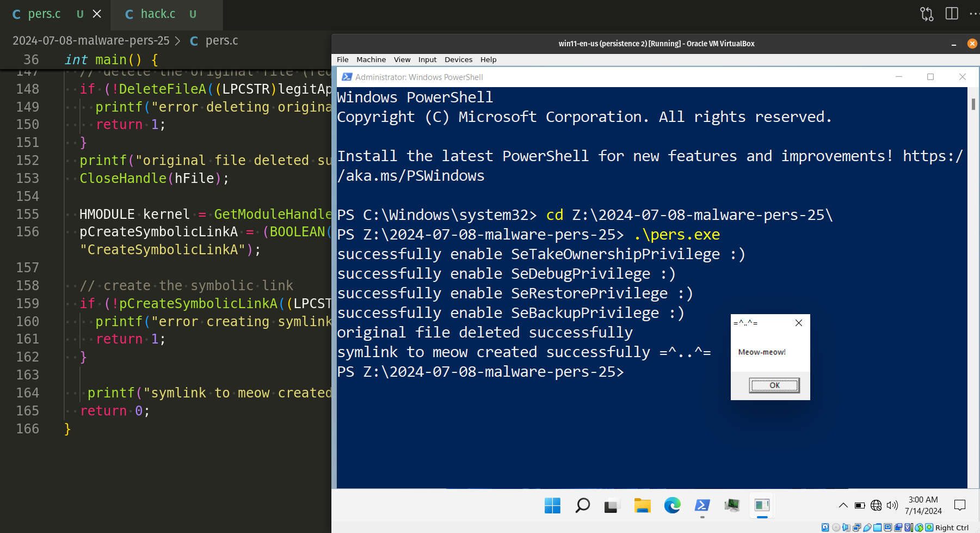Check battery status tray icon
The image size is (980, 533).
point(860,505)
